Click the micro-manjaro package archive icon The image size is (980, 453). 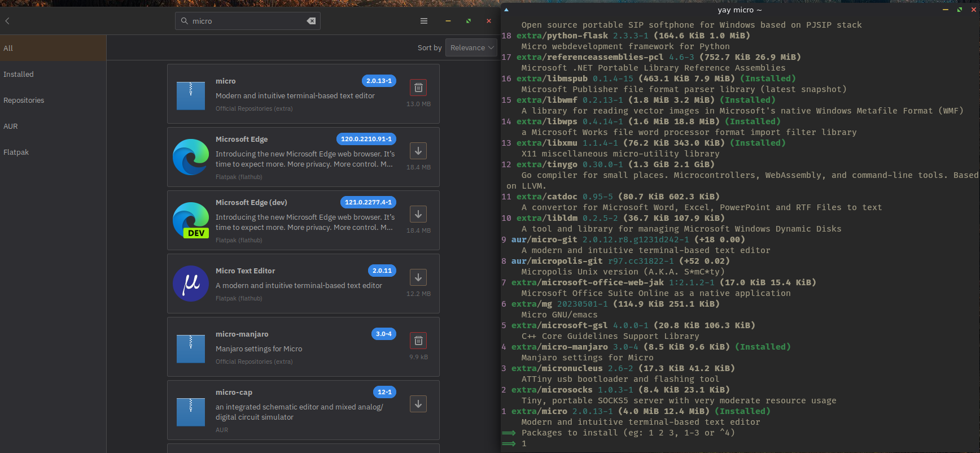pyautogui.click(x=191, y=349)
